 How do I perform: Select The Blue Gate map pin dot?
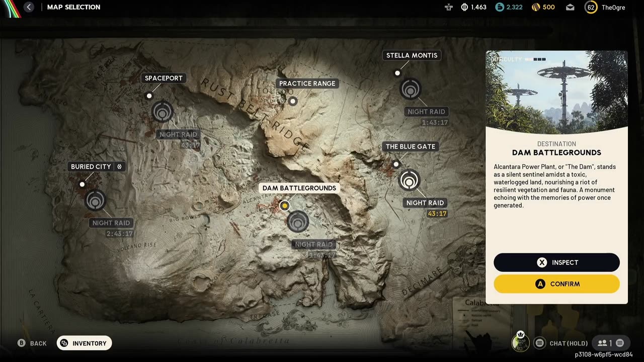click(x=396, y=164)
